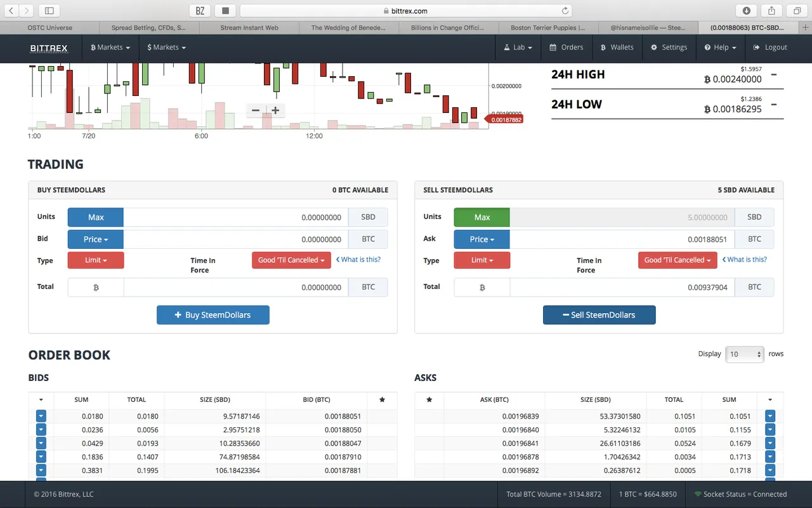Viewport: 812px width, 508px height.
Task: Click the blue Max button for buying
Action: [96, 217]
